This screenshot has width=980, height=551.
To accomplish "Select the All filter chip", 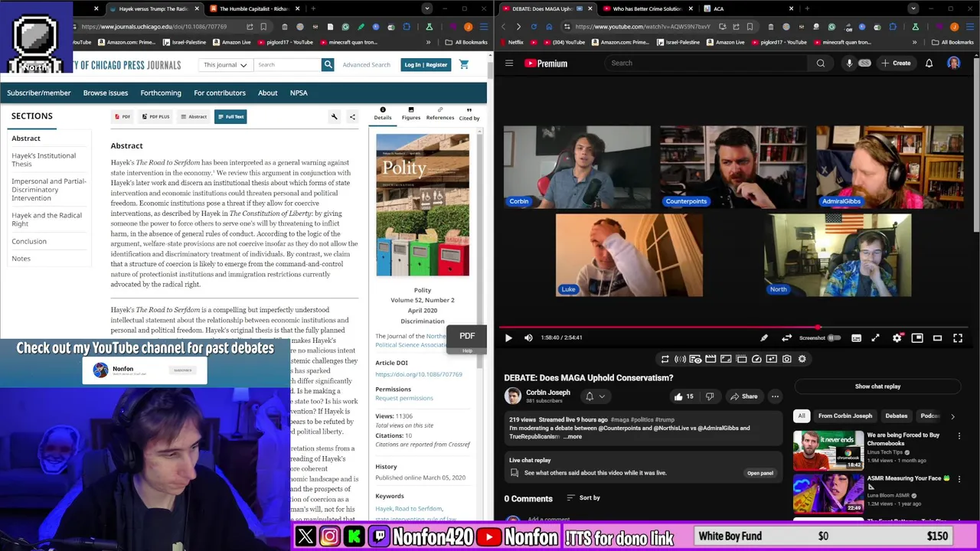I will [x=802, y=416].
